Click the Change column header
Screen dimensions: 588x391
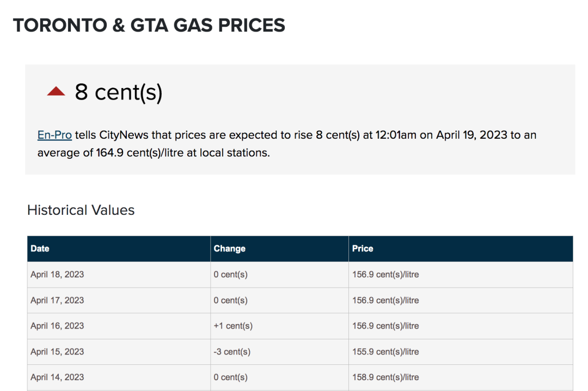coord(279,249)
